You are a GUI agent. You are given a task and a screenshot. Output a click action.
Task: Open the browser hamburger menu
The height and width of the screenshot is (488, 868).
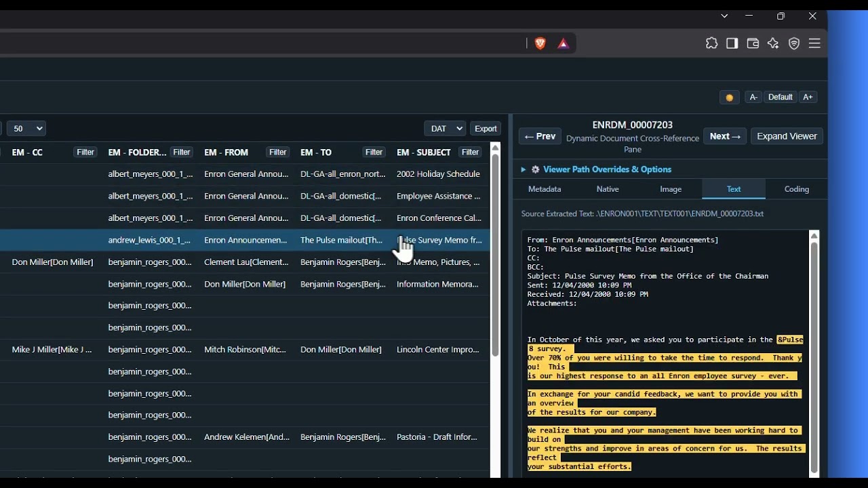coord(814,43)
